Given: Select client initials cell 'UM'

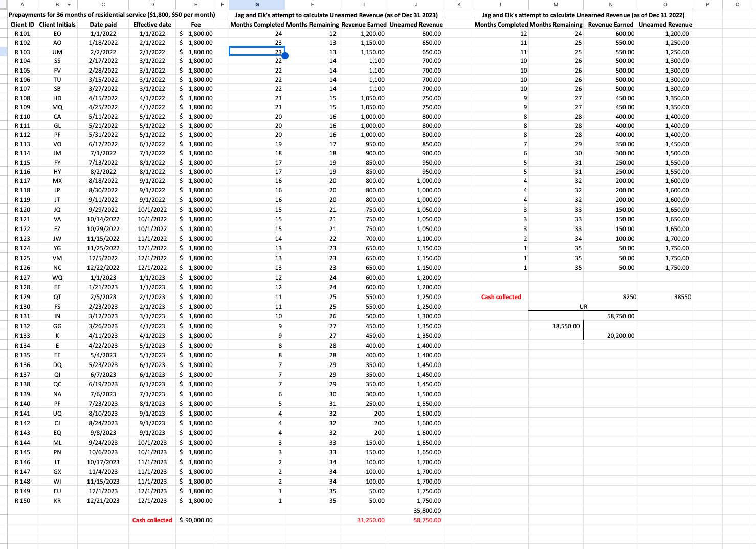Looking at the screenshot, I should pos(57,52).
